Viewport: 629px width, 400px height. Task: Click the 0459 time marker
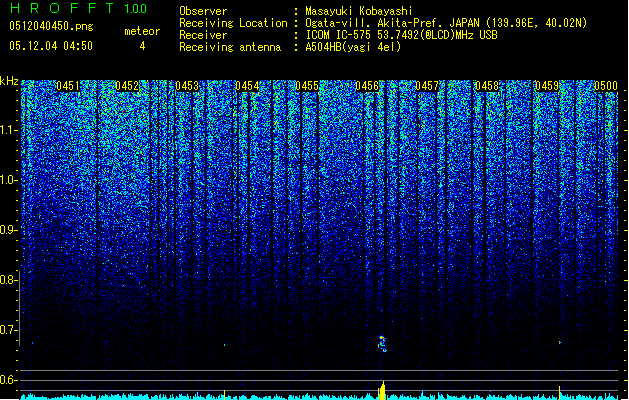pos(547,86)
